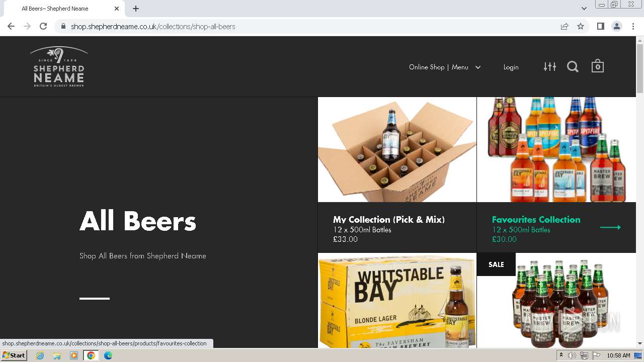The width and height of the screenshot is (644, 362).
Task: Expand the Online Shop | Menu dropdown
Action: pos(445,67)
